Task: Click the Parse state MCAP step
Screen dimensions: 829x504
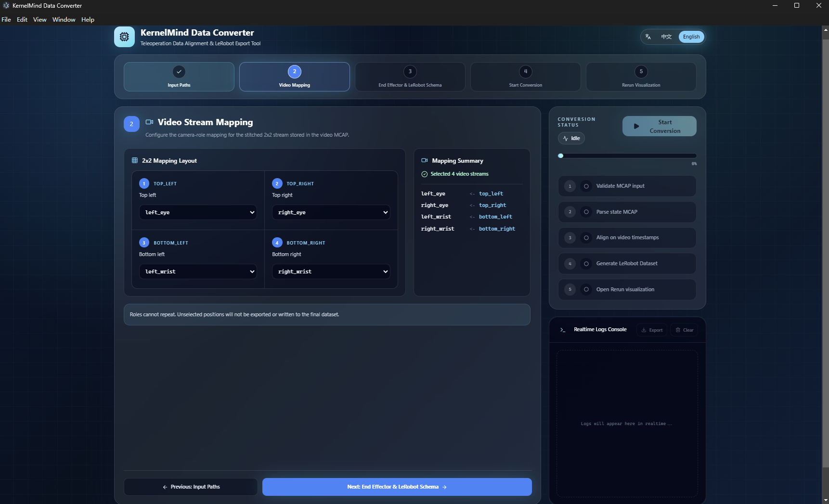Action: coord(627,212)
